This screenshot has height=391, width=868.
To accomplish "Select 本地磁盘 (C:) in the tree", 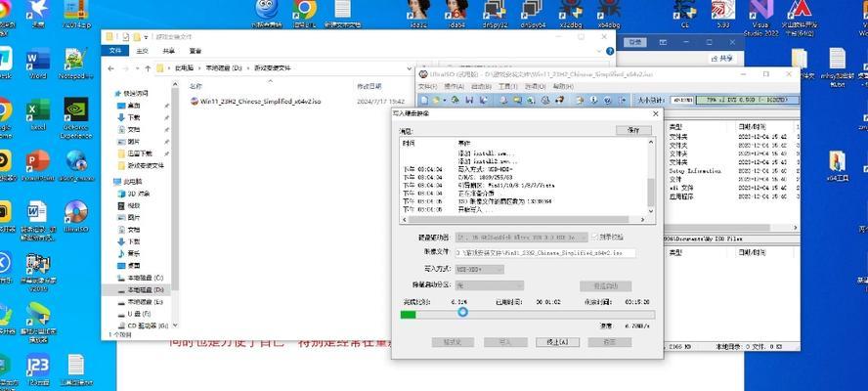I will click(x=140, y=278).
